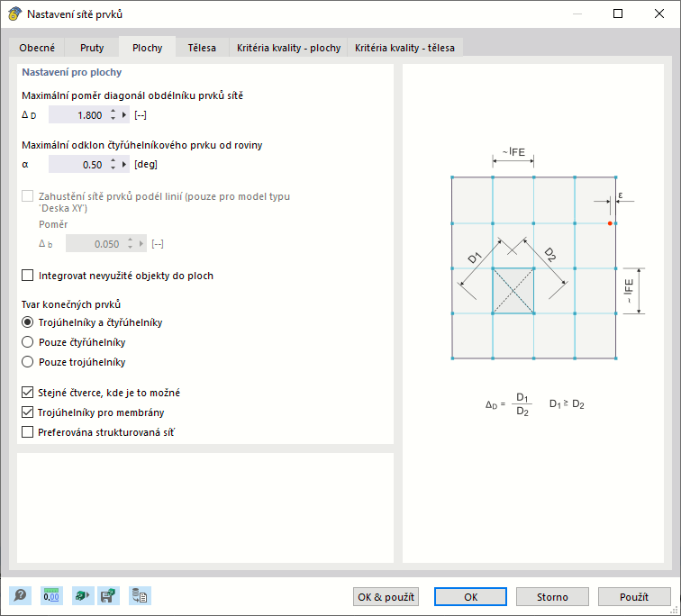This screenshot has height=616, width=681.
Task: Select Pouze čtyřúhelníky radio option
Action: click(x=27, y=342)
